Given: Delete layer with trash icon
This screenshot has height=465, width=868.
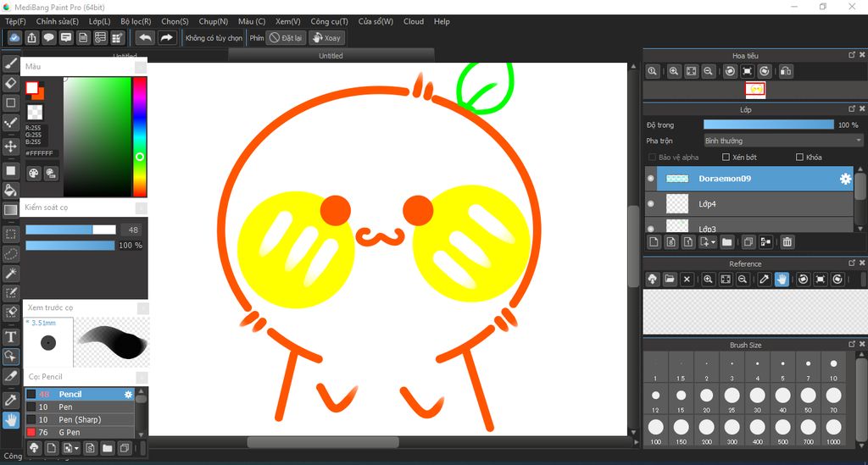Looking at the screenshot, I should [x=787, y=241].
